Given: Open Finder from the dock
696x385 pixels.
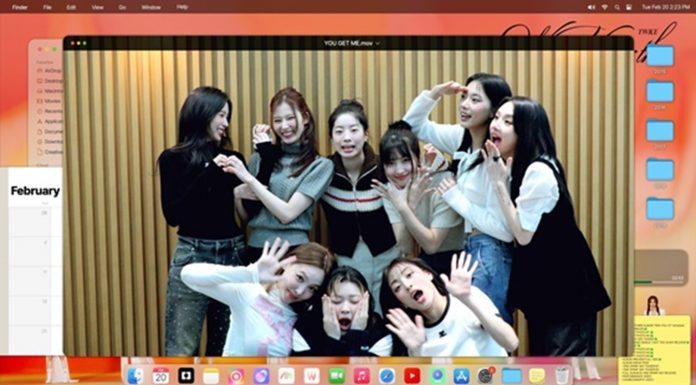Looking at the screenshot, I should click(x=135, y=376).
